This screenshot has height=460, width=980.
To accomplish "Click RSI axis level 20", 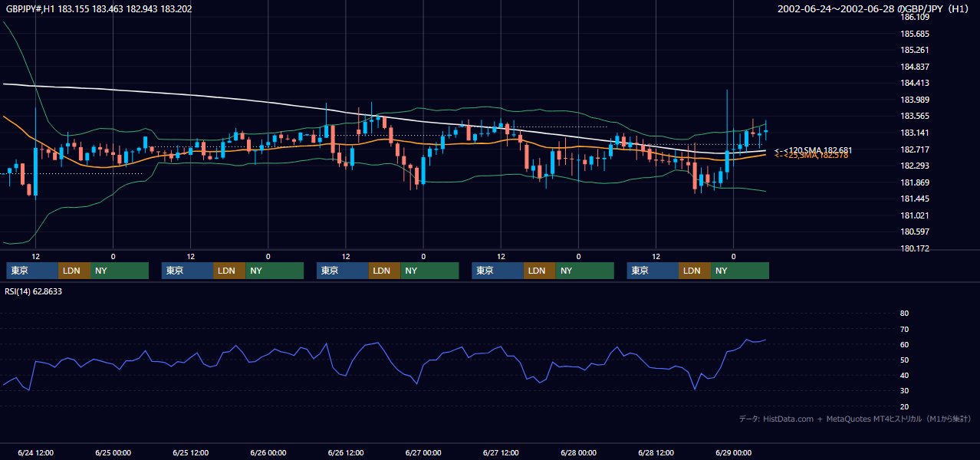I will click(904, 406).
